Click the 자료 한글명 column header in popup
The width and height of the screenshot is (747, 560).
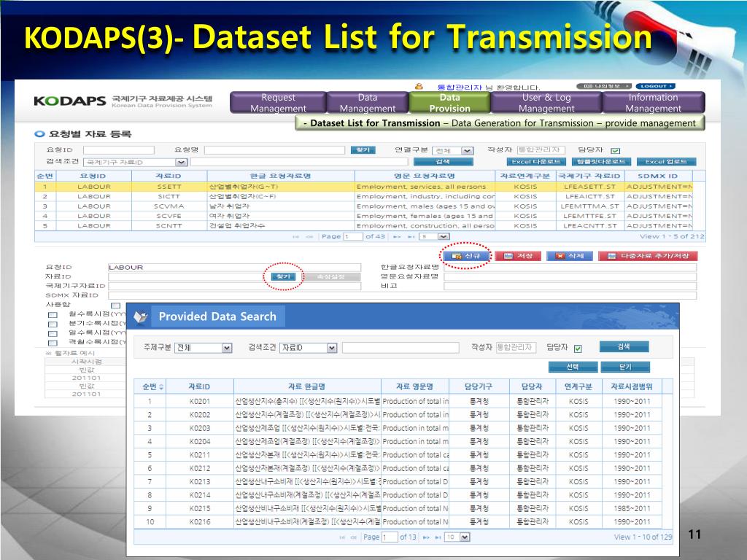coord(307,386)
